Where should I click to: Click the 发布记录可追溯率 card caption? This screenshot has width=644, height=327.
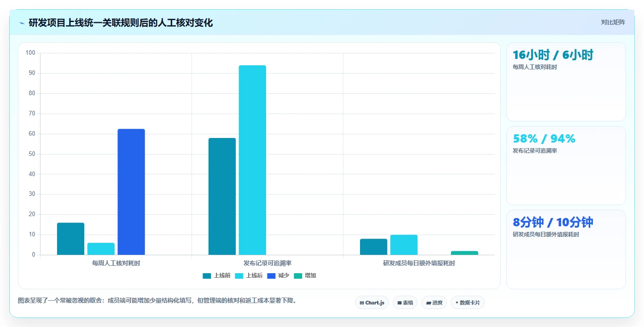click(x=535, y=151)
